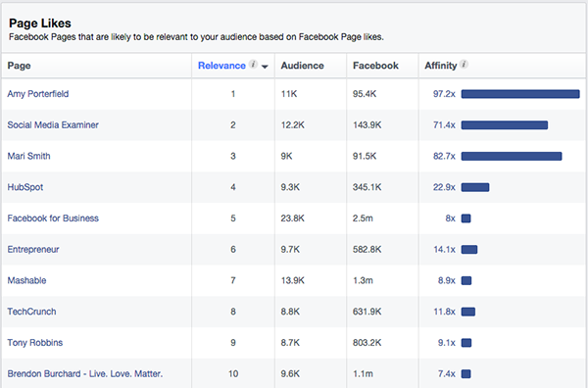This screenshot has width=588, height=388.
Task: Select the 8.8K audience value for TechCrunch
Action: pyautogui.click(x=290, y=312)
